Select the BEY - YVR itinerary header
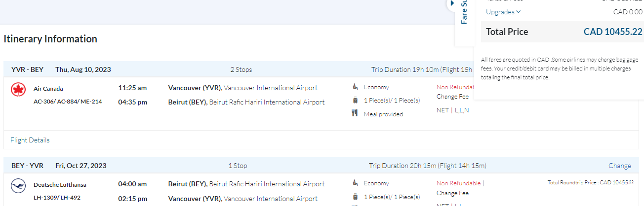 27,166
